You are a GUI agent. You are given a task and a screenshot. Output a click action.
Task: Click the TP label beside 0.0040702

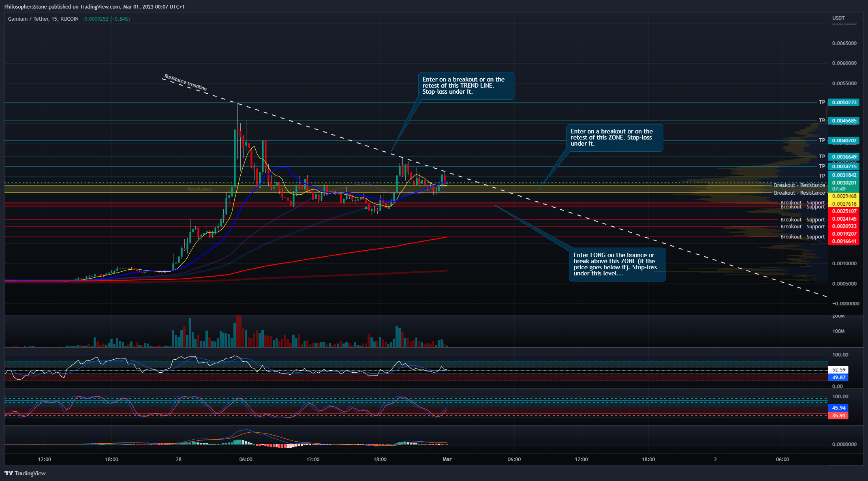pyautogui.click(x=822, y=140)
